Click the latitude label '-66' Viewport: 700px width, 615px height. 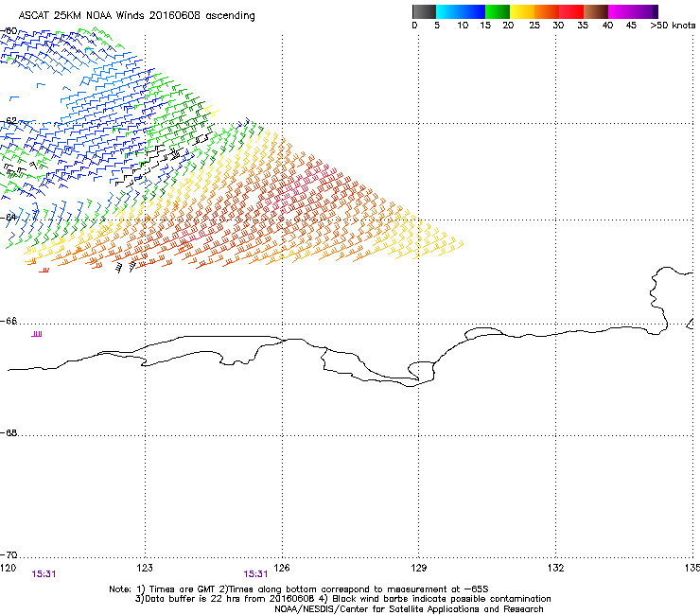pyautogui.click(x=9, y=321)
